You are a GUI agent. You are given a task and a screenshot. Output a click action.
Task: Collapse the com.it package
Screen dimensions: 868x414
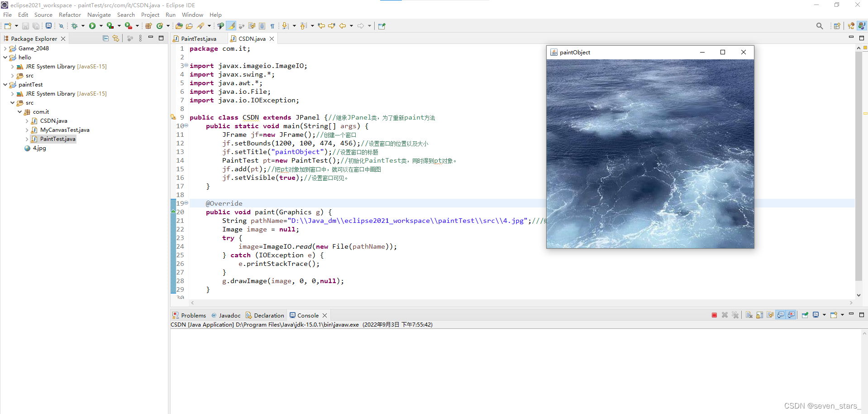coord(19,111)
